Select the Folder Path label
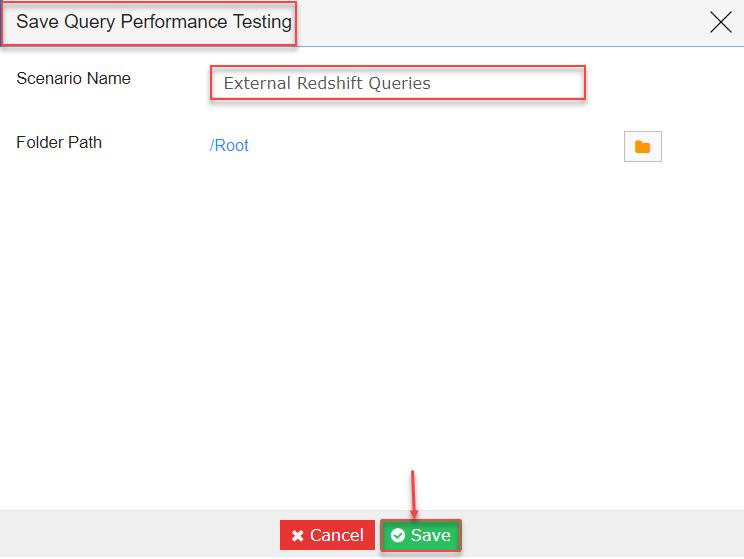The width and height of the screenshot is (744, 559). click(59, 142)
